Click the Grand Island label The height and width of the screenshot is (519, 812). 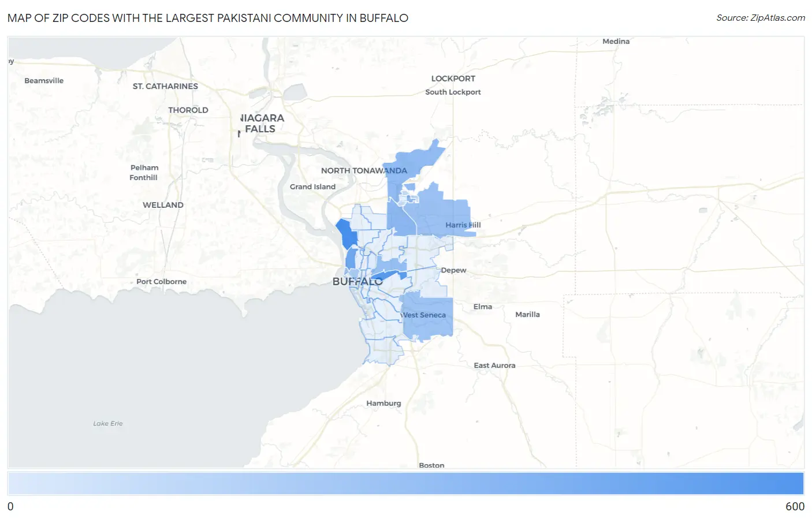(312, 186)
